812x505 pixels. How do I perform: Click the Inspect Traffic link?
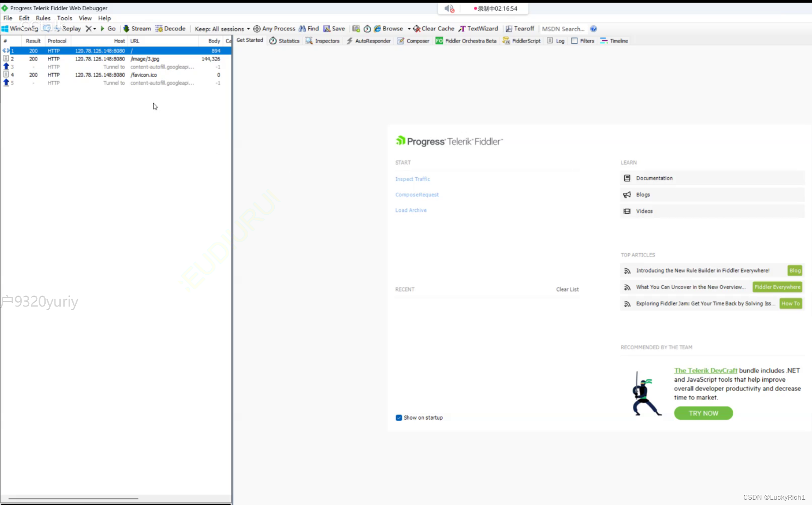click(413, 179)
